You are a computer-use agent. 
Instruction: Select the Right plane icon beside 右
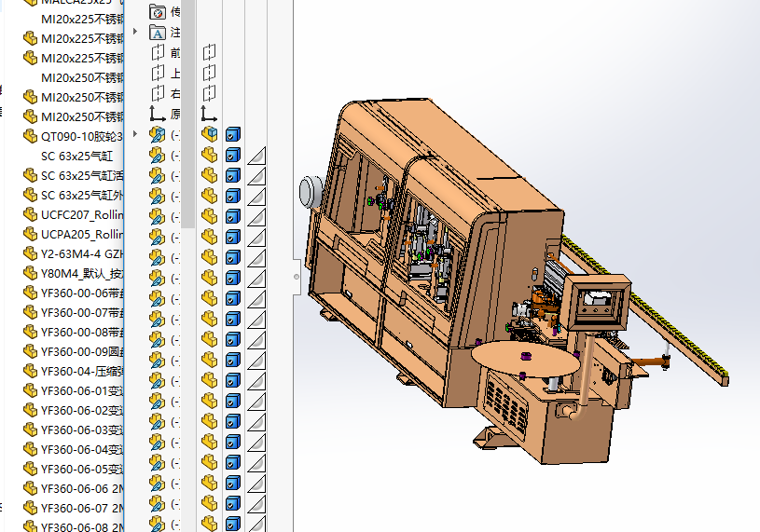(158, 93)
